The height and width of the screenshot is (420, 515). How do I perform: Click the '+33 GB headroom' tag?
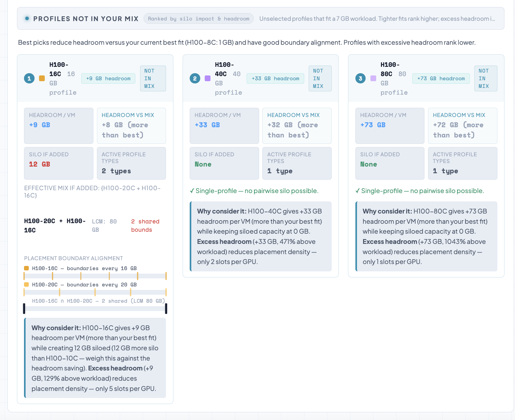[275, 78]
